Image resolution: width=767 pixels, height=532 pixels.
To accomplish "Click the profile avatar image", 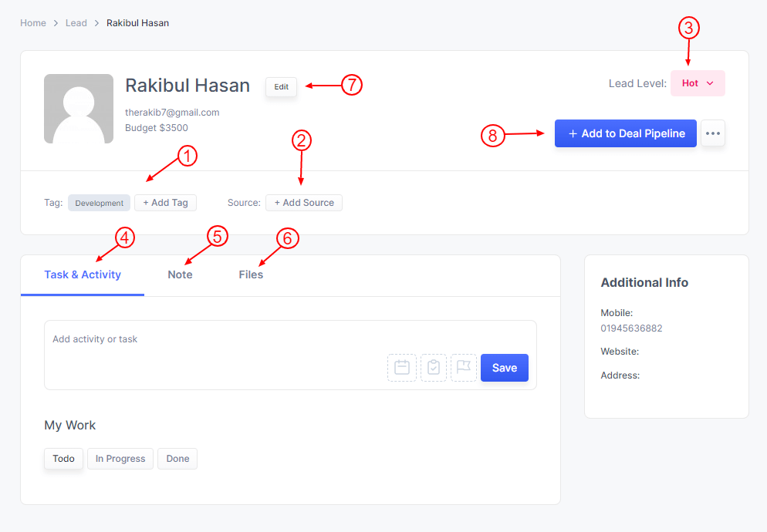I will click(x=79, y=109).
